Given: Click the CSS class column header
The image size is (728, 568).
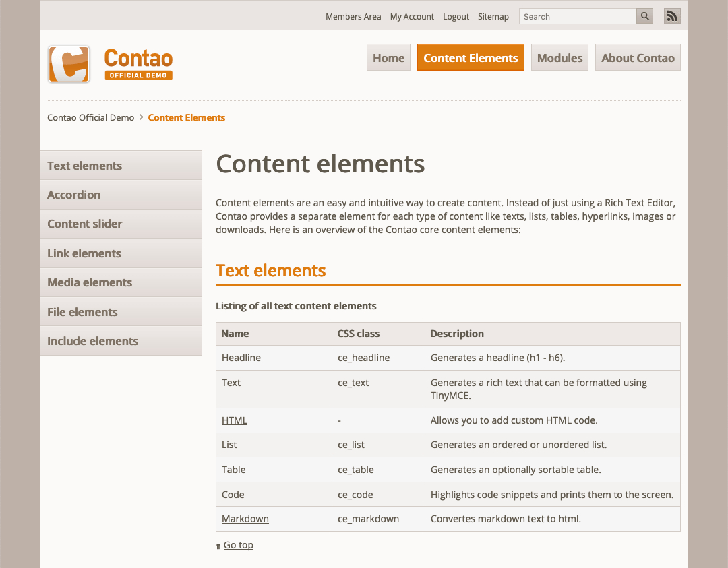Looking at the screenshot, I should (378, 334).
